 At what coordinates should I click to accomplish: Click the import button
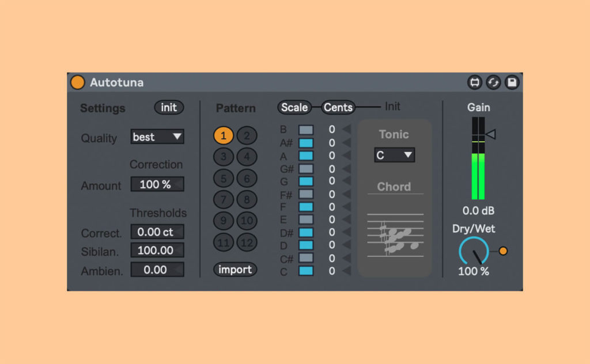(x=235, y=270)
